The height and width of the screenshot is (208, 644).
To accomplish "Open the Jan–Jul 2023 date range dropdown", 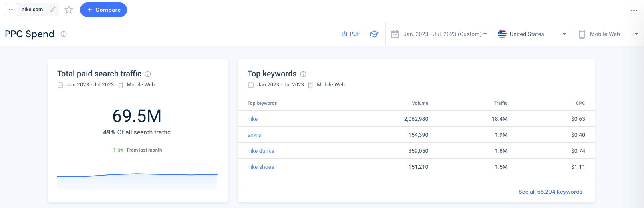I will click(439, 34).
